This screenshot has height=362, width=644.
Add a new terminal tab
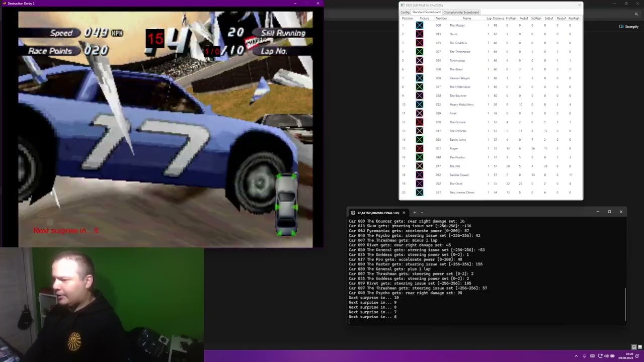click(x=415, y=213)
